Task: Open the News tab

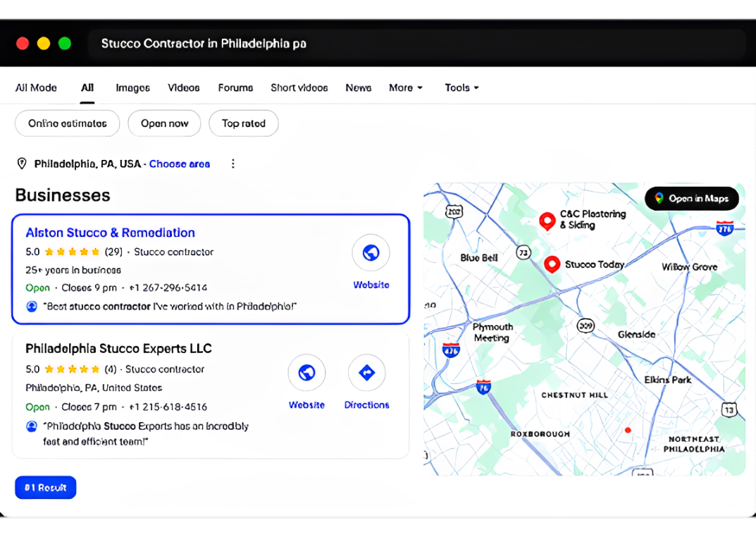Action: pyautogui.click(x=358, y=87)
